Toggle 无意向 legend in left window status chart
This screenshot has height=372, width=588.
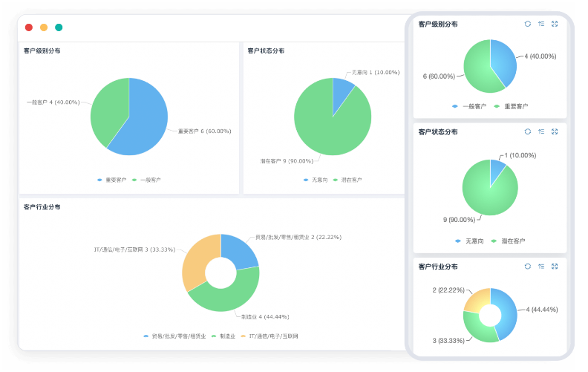[316, 180]
